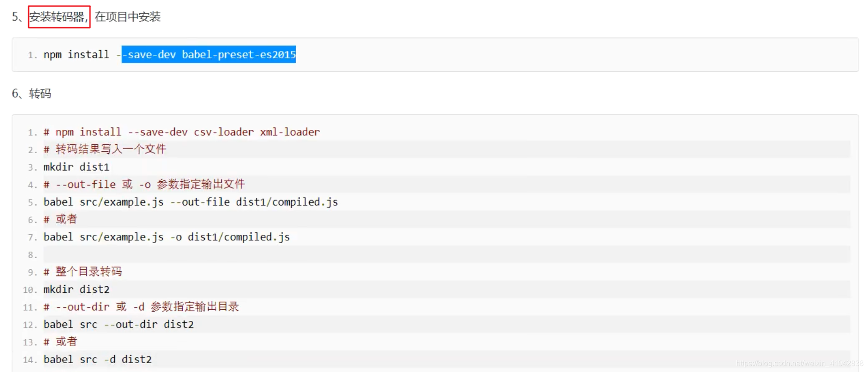Click line number 1 of the install block

click(x=32, y=55)
